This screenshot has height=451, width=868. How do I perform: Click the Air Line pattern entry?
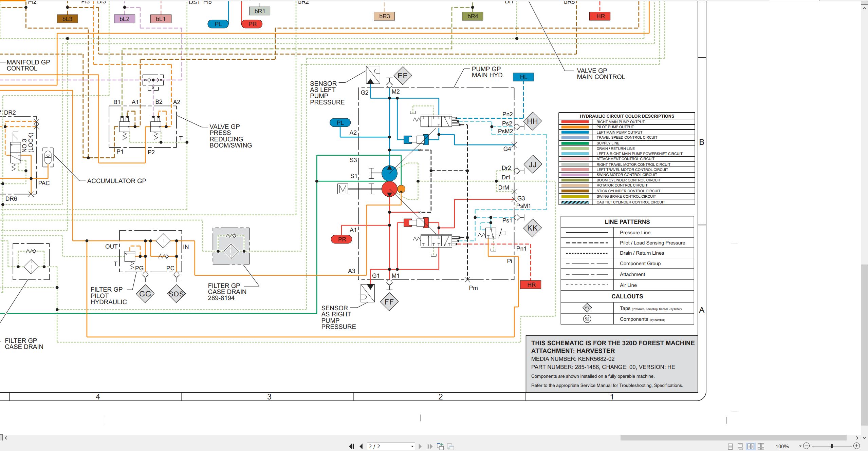click(x=627, y=285)
